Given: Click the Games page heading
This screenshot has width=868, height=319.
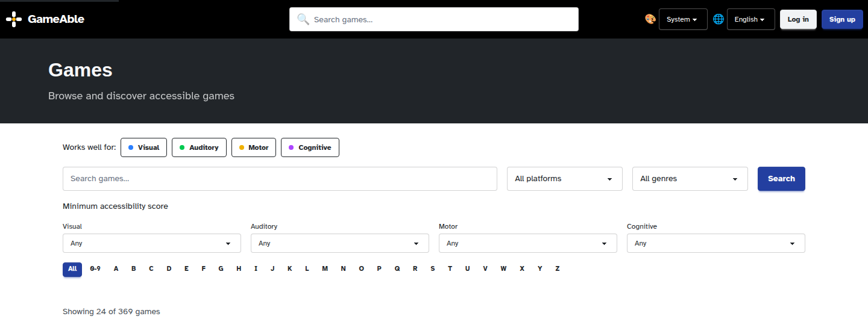Looking at the screenshot, I should point(80,70).
